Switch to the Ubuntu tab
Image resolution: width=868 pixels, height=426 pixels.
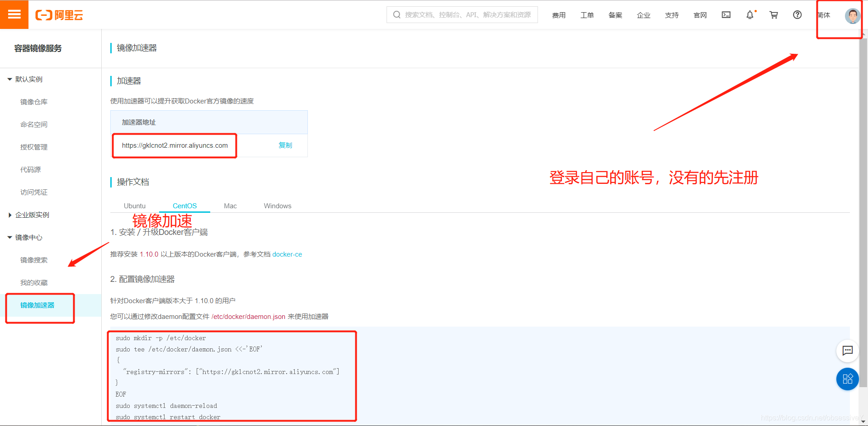135,206
